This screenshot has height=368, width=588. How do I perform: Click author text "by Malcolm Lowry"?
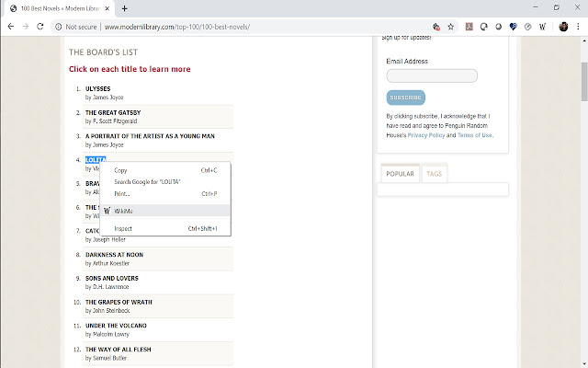point(107,334)
